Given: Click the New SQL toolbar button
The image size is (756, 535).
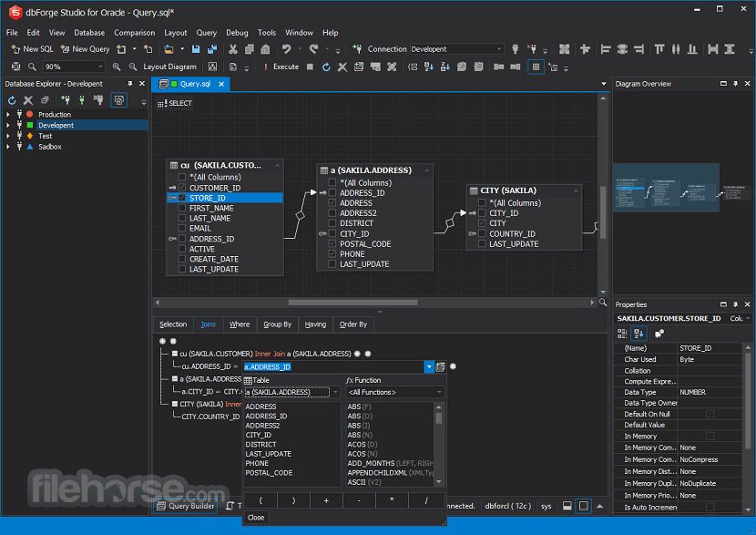Looking at the screenshot, I should pyautogui.click(x=32, y=48).
